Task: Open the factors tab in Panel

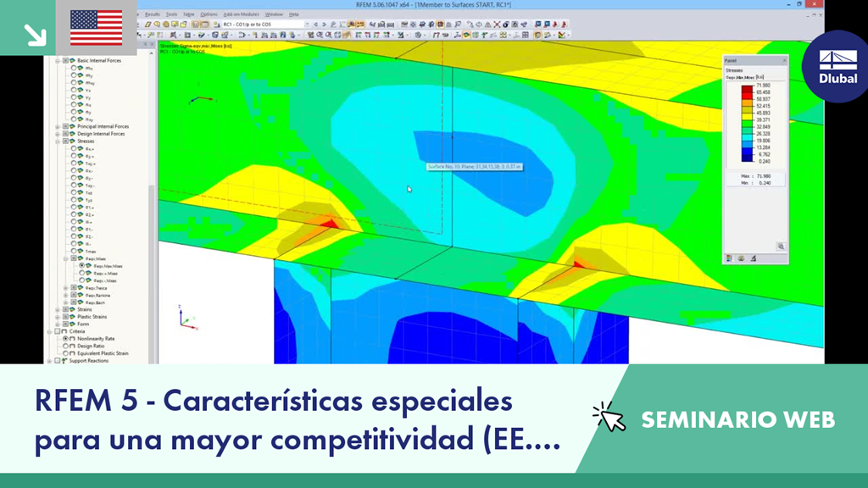Action: 741,258
